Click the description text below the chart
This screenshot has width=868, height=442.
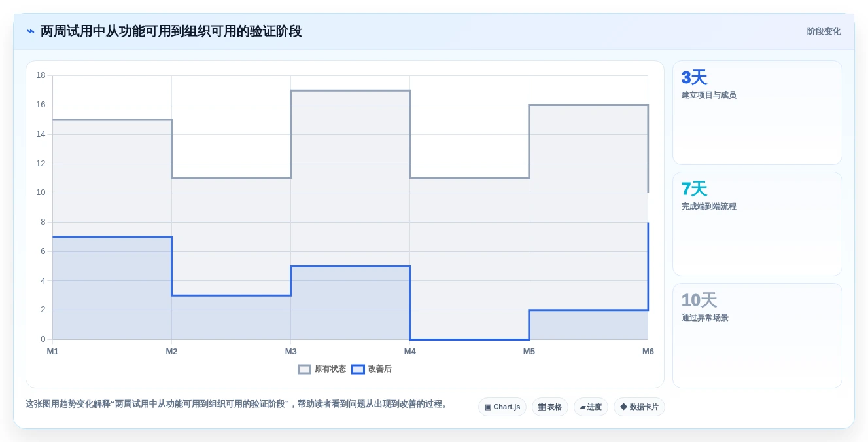[237, 404]
